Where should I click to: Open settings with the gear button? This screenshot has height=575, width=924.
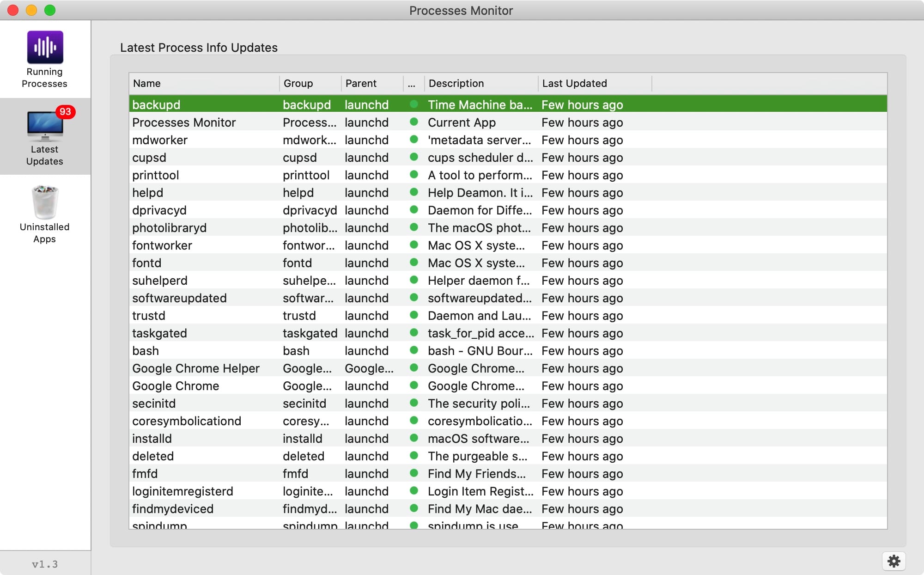894,561
